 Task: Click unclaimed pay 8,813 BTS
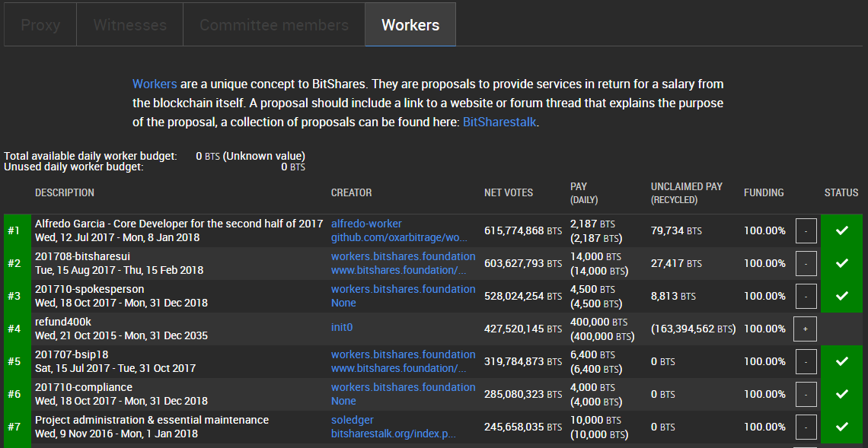point(672,297)
